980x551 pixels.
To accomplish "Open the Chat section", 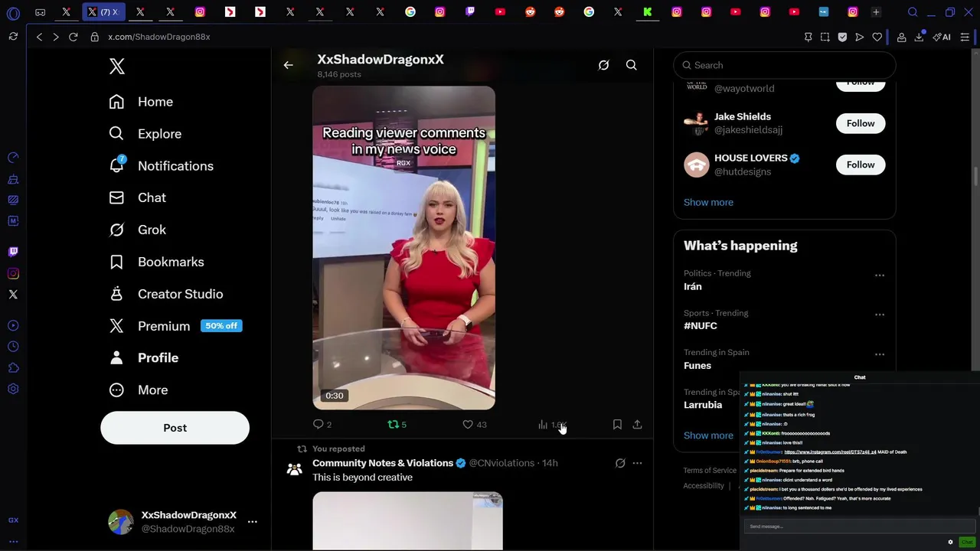I will click(137, 197).
